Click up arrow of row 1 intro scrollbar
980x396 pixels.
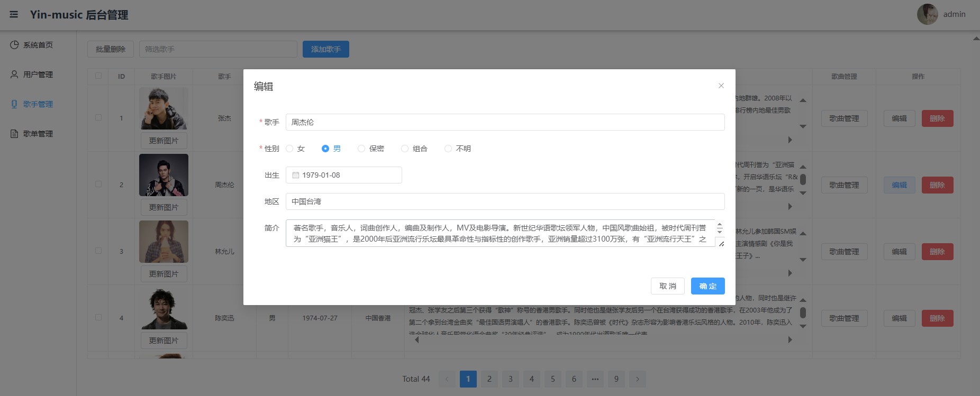(803, 100)
